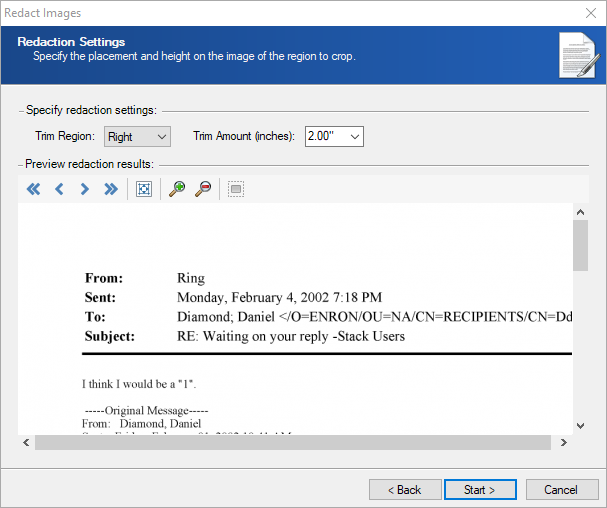Screen dimensions: 607x508
Task: Jump to the last preview page
Action: pyautogui.click(x=111, y=189)
